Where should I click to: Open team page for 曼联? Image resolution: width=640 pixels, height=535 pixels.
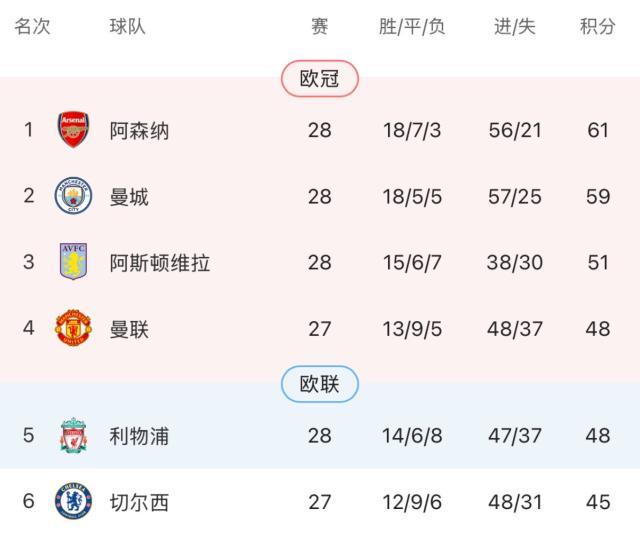click(129, 330)
